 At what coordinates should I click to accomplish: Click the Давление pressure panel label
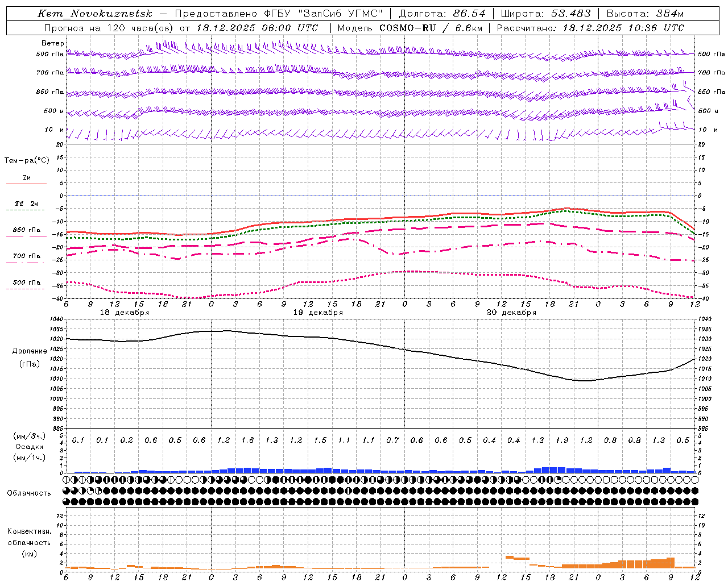point(30,351)
